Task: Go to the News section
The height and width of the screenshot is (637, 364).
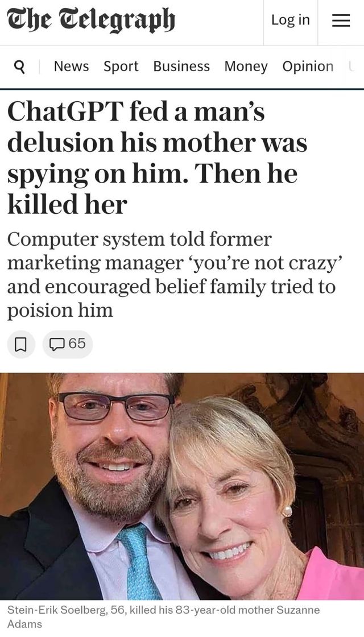Action: [x=71, y=67]
